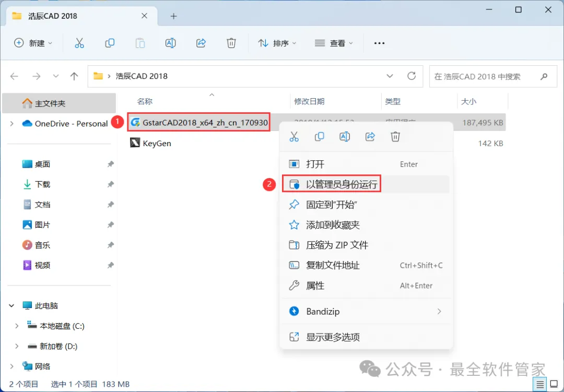Choose 以管理员身份运行 in context menu

click(x=366, y=184)
